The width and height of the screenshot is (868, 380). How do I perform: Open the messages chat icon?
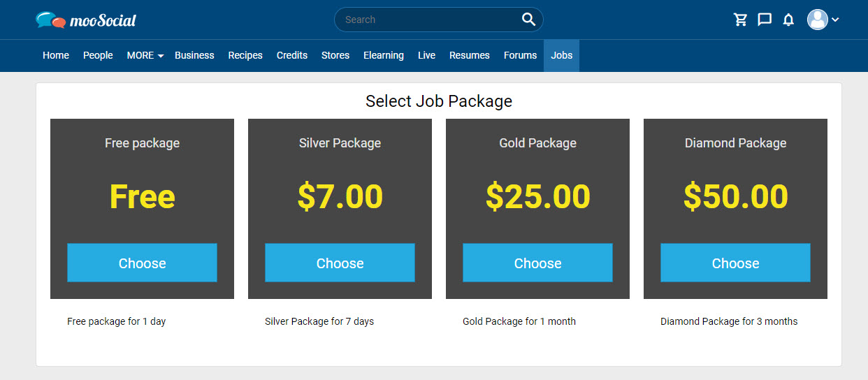tap(765, 20)
